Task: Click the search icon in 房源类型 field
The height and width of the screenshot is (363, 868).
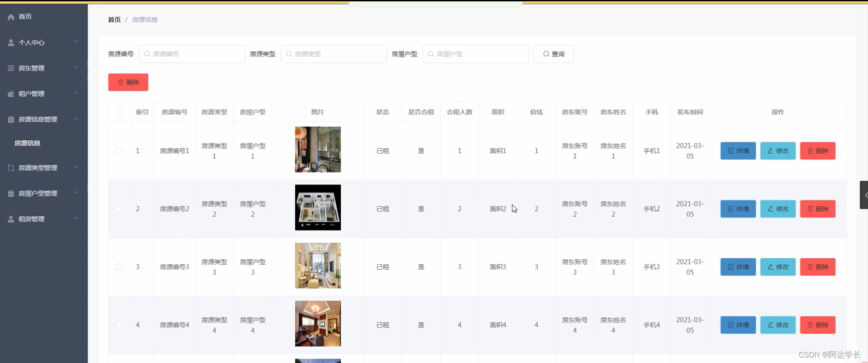Action: pos(289,54)
